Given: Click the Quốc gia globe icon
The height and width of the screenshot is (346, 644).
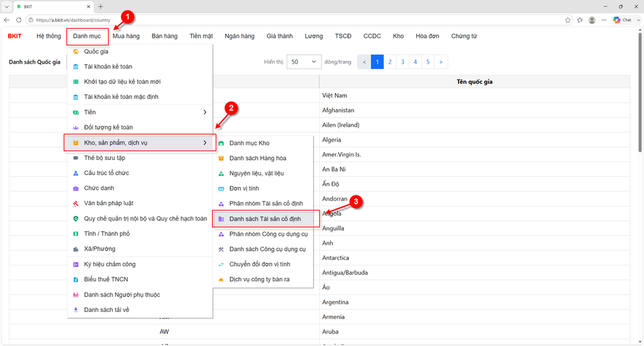Looking at the screenshot, I should (x=75, y=52).
